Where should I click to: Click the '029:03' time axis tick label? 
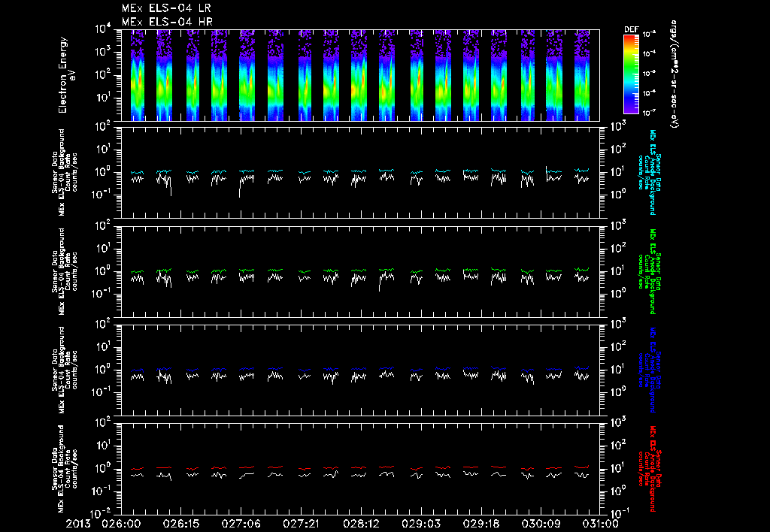pyautogui.click(x=421, y=524)
